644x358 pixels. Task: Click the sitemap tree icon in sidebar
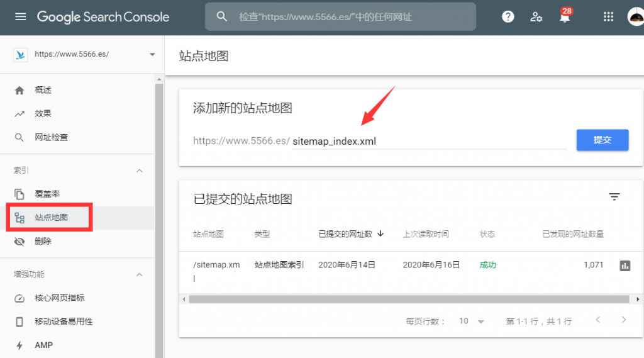[19, 218]
